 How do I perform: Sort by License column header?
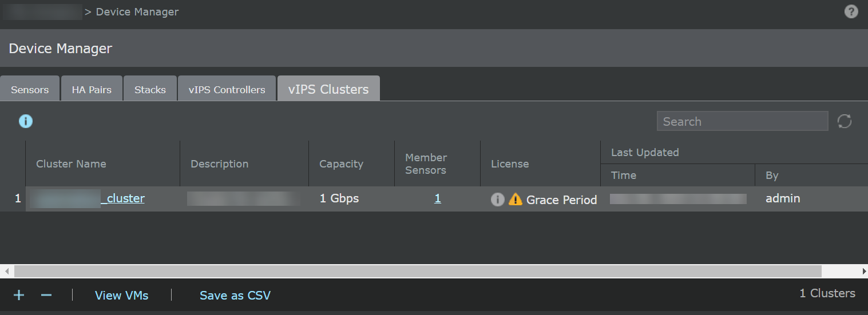click(x=540, y=164)
